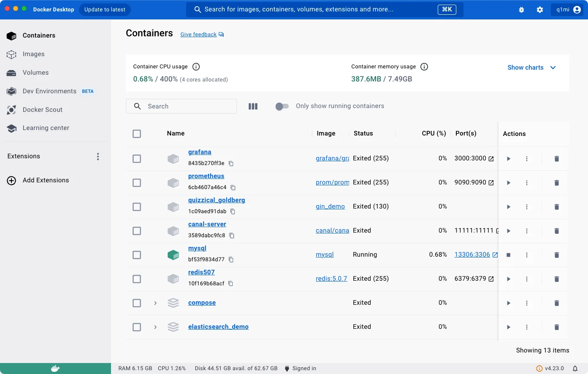Viewport: 588px width, 374px height.
Task: Select Images in the sidebar
Action: (33, 54)
